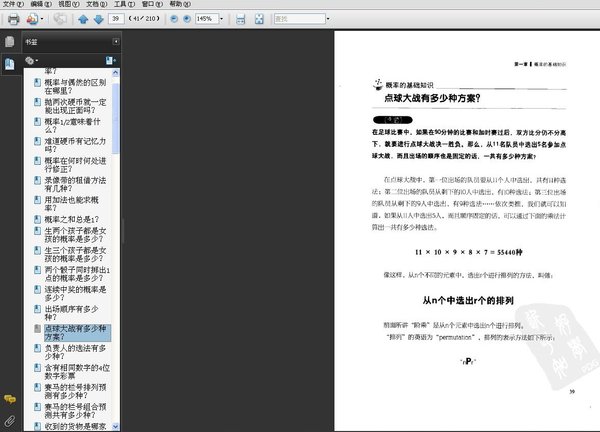600x432 pixels.
Task: Open bookmark 赛马的栏号组合预测共有多少种?
Action: pos(75,411)
